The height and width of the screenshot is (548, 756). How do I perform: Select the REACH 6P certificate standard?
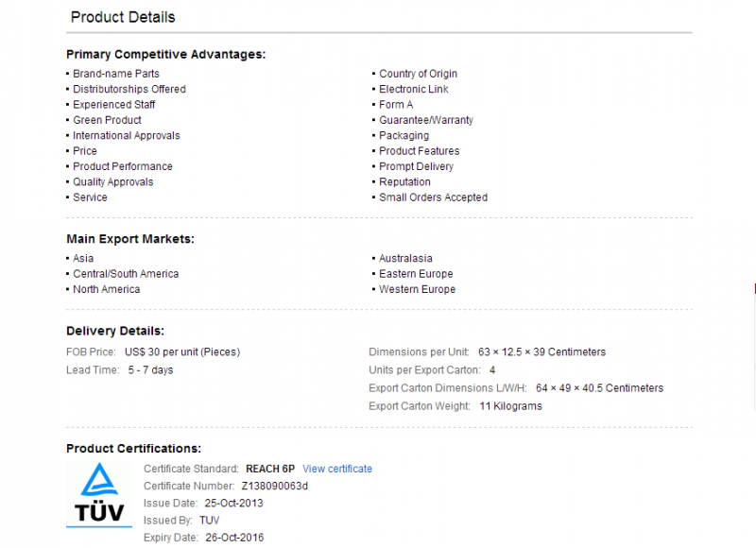[270, 469]
